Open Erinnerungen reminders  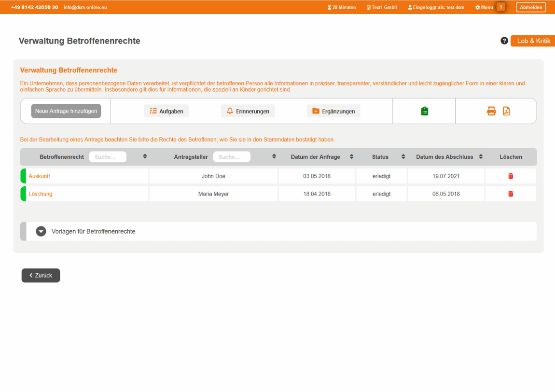[248, 111]
